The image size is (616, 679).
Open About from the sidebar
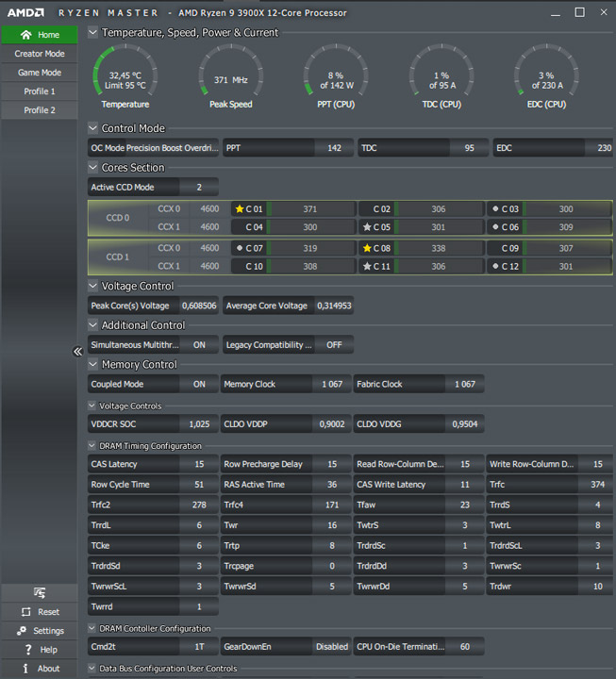tap(40, 669)
